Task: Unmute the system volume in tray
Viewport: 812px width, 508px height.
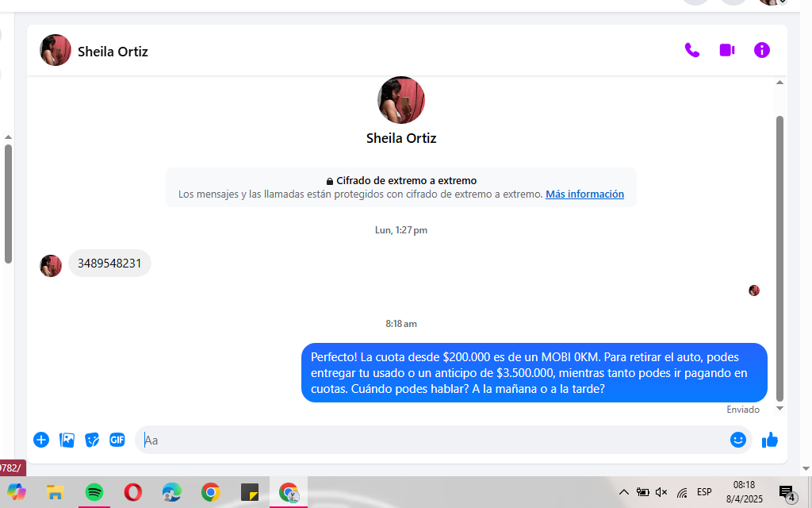Action: pos(661,492)
